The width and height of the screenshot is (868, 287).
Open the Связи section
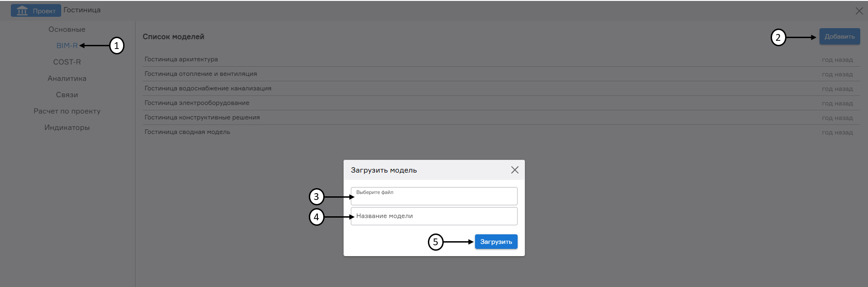point(66,94)
